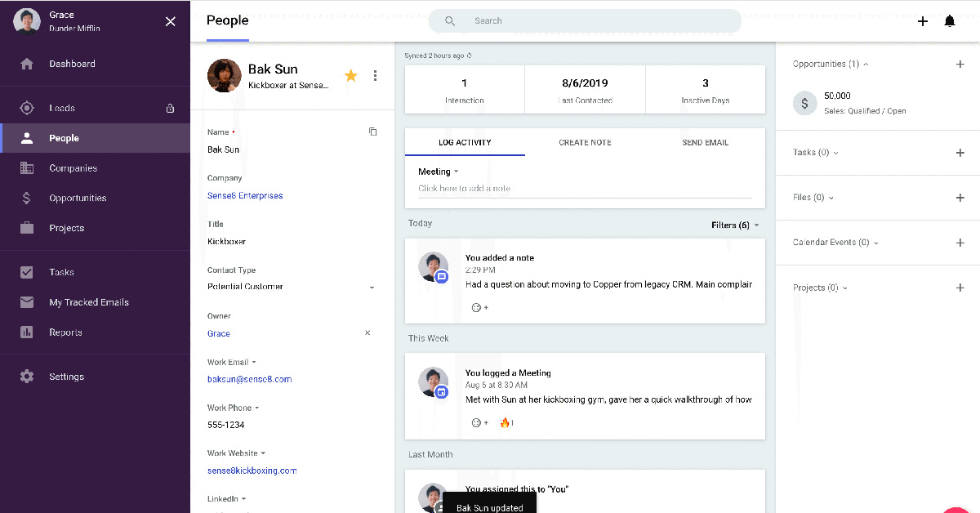Click the copy icon next to Name

click(372, 132)
